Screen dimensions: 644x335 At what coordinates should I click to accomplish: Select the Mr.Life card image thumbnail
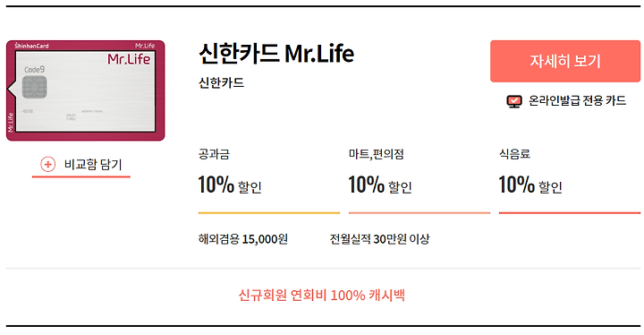pos(86,90)
